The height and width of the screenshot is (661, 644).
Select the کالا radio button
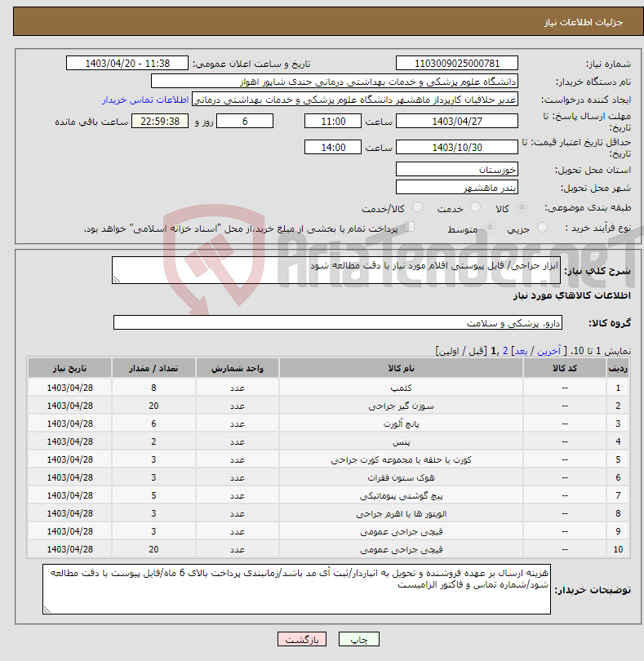pos(522,207)
